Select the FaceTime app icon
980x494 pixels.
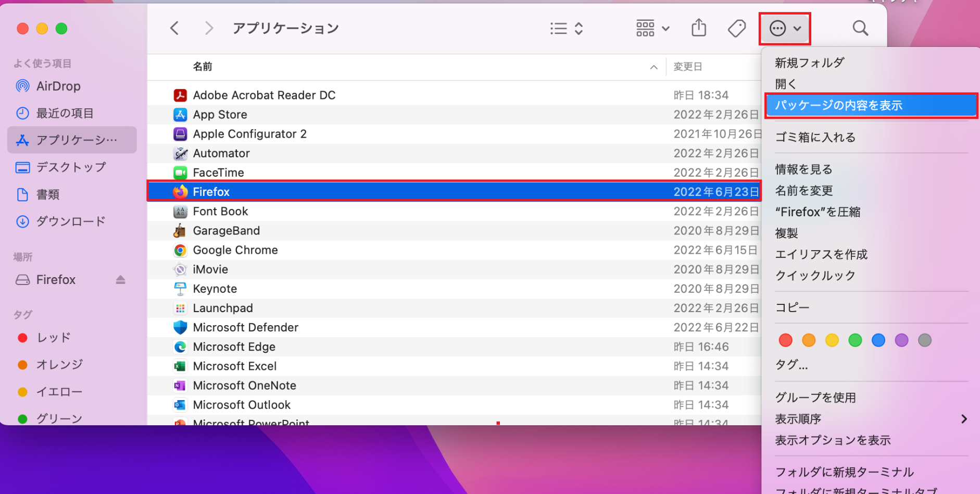click(180, 172)
